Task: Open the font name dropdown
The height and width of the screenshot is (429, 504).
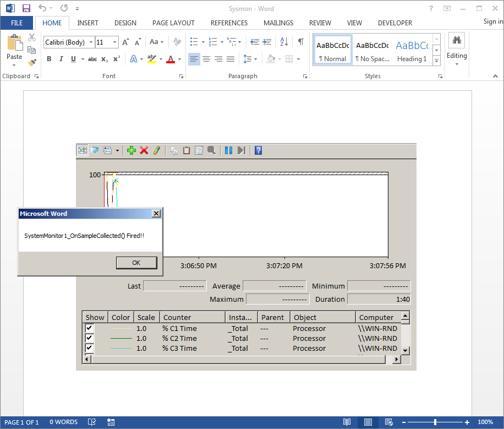Action: pyautogui.click(x=91, y=42)
